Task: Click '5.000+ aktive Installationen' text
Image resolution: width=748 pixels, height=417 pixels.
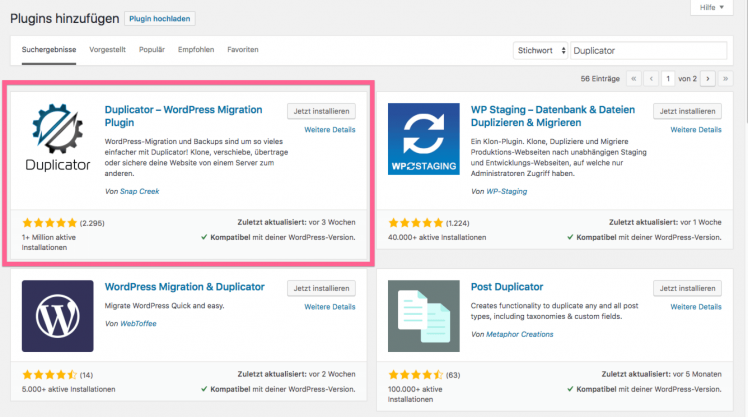Action: pyautogui.click(x=69, y=389)
